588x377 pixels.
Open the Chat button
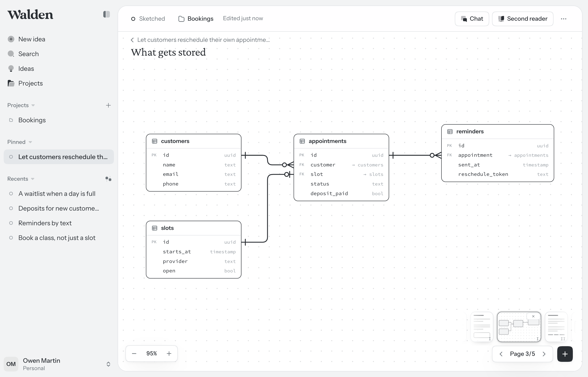[472, 19]
